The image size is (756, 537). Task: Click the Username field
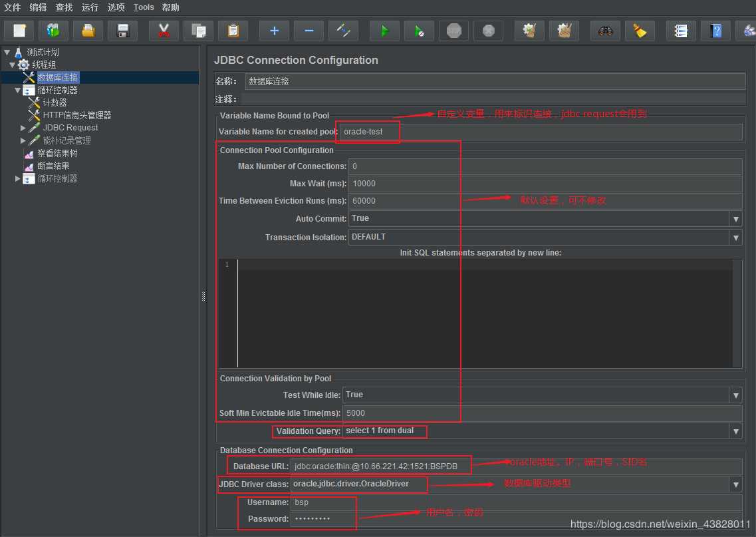[x=517, y=502]
